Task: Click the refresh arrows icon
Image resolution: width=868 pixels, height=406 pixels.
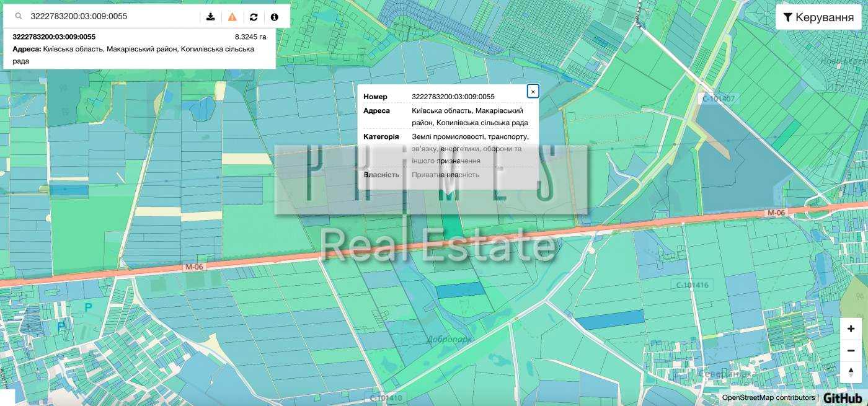Action: [x=254, y=17]
